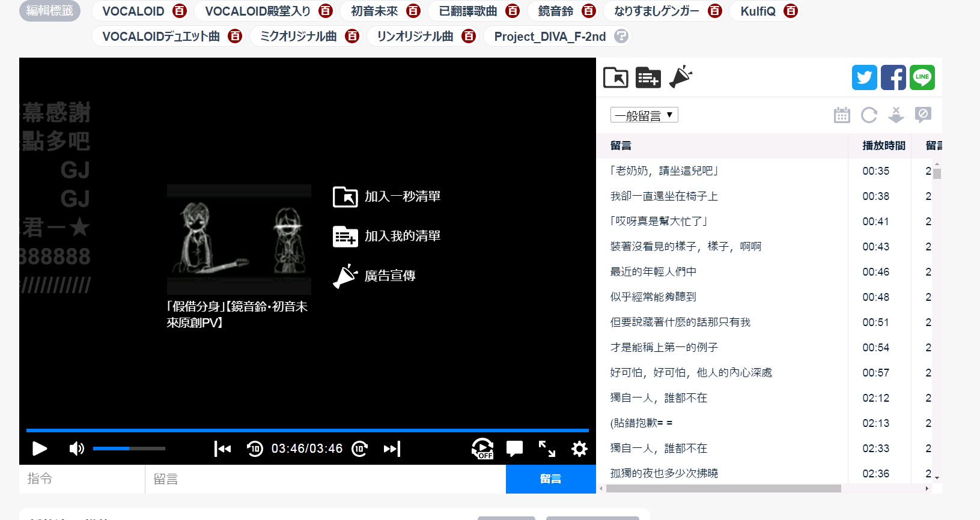Open the NG comment filter settings

[x=923, y=115]
